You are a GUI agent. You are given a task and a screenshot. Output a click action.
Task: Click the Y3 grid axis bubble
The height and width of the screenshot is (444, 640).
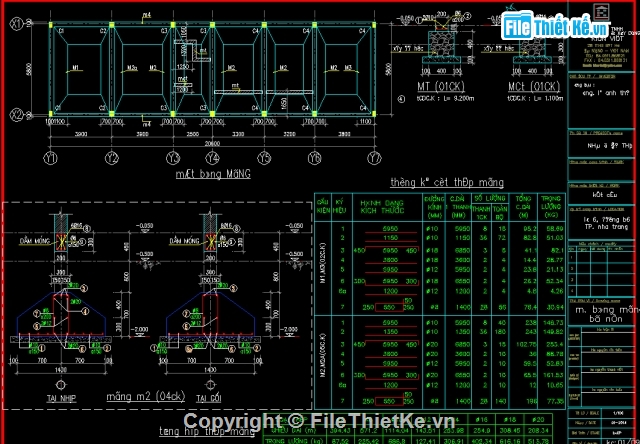[173, 158]
